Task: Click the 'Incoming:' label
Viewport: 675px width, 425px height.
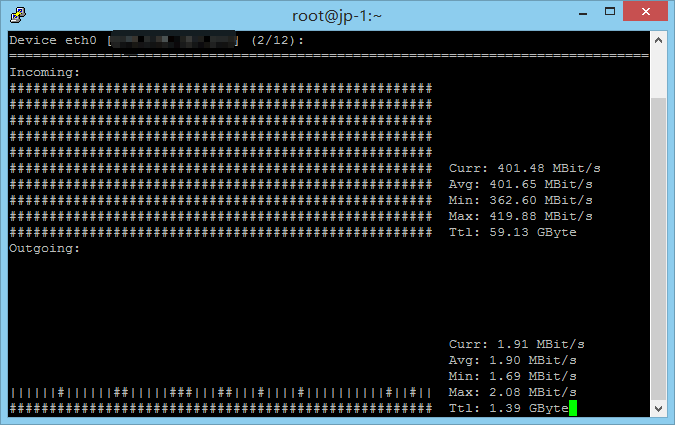Action: (x=45, y=72)
